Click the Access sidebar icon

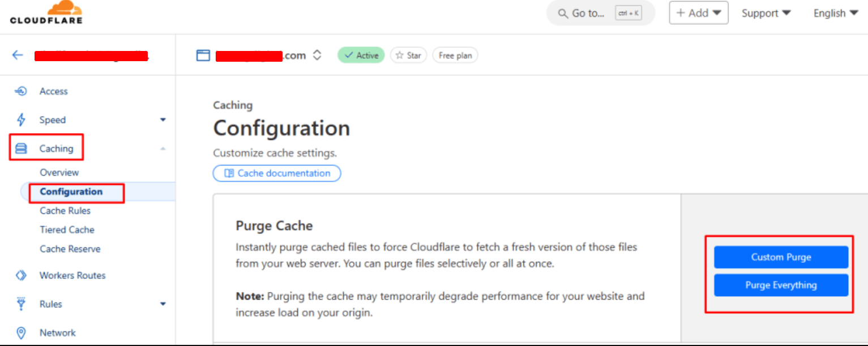21,91
